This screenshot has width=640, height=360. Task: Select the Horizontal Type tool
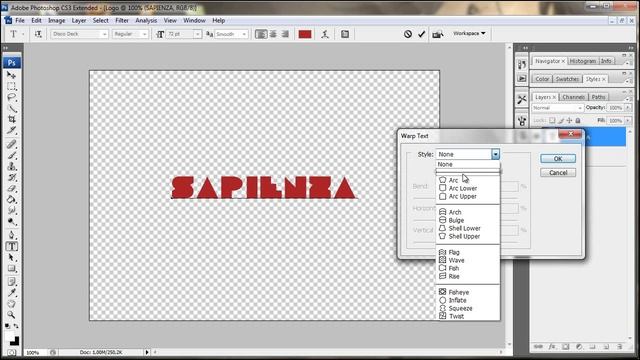click(11, 247)
